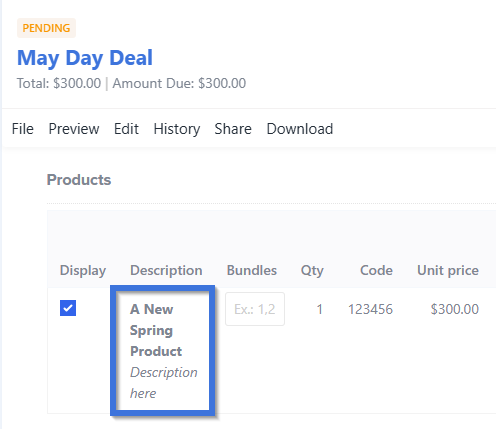Click the Display column header
This screenshot has height=429, width=496.
point(83,270)
